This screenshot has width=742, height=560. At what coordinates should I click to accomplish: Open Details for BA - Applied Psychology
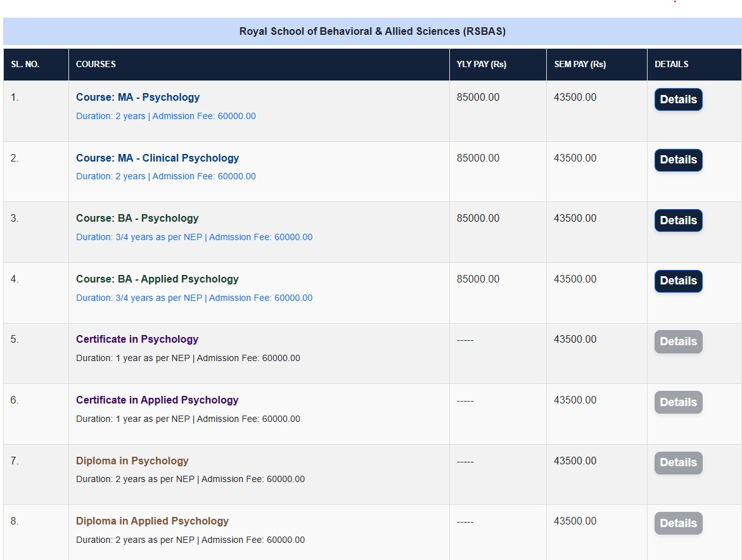[x=678, y=281]
